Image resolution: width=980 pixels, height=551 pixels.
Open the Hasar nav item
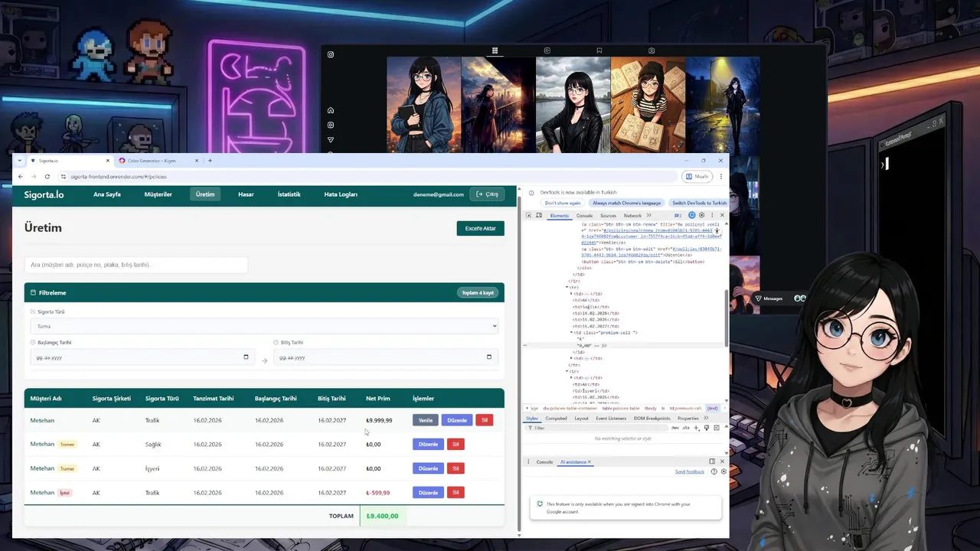pos(246,194)
